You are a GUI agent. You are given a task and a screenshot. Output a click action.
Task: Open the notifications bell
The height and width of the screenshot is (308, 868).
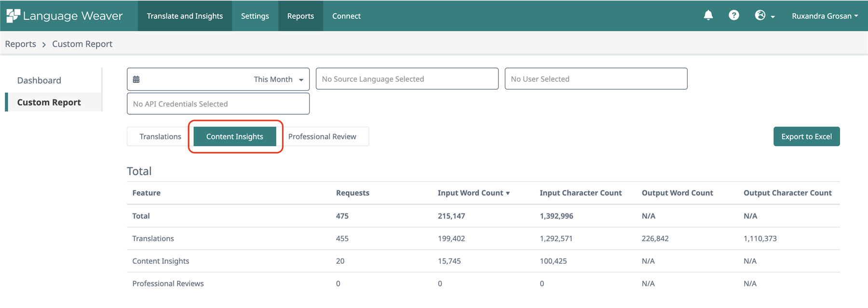708,15
